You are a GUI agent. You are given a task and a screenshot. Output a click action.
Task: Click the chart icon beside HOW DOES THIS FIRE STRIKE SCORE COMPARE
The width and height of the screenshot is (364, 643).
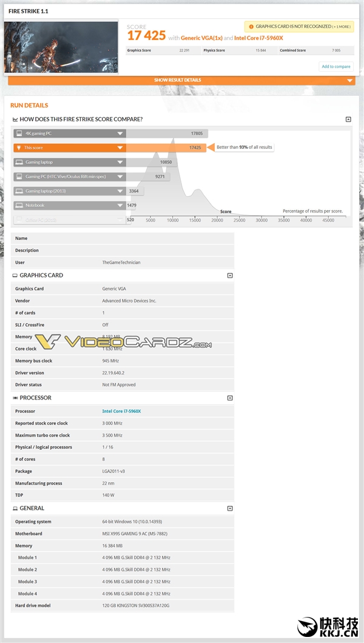(x=15, y=120)
